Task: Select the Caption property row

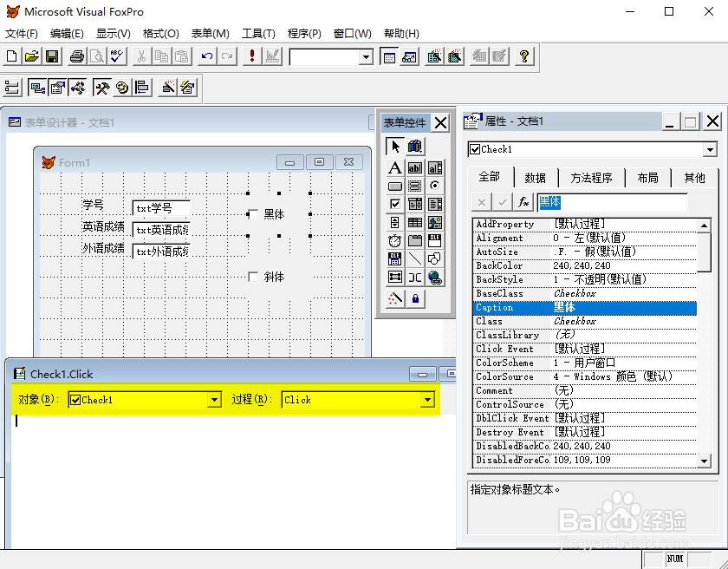Action: coord(585,308)
